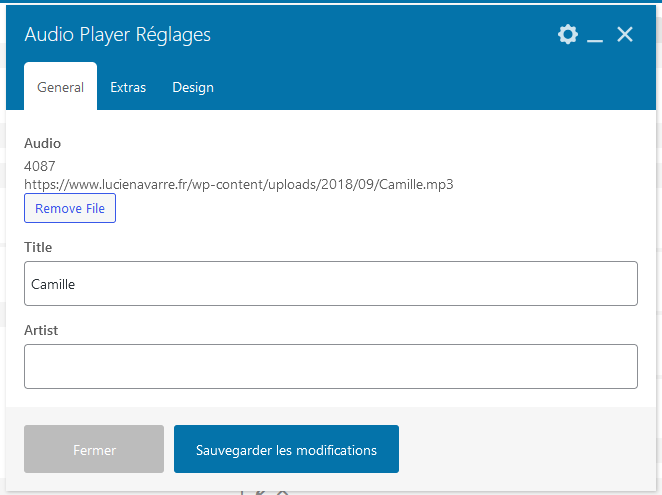The width and height of the screenshot is (662, 495).
Task: Switch to the General tab
Action: (60, 87)
